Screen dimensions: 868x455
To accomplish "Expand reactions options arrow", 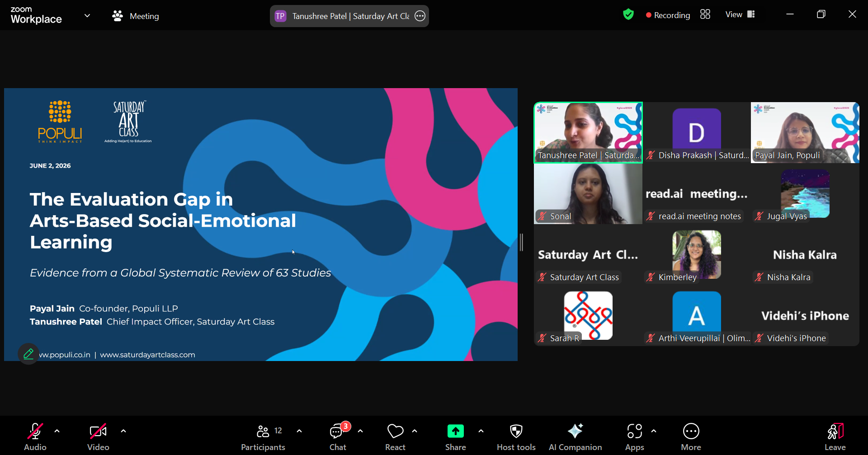I will (x=415, y=431).
